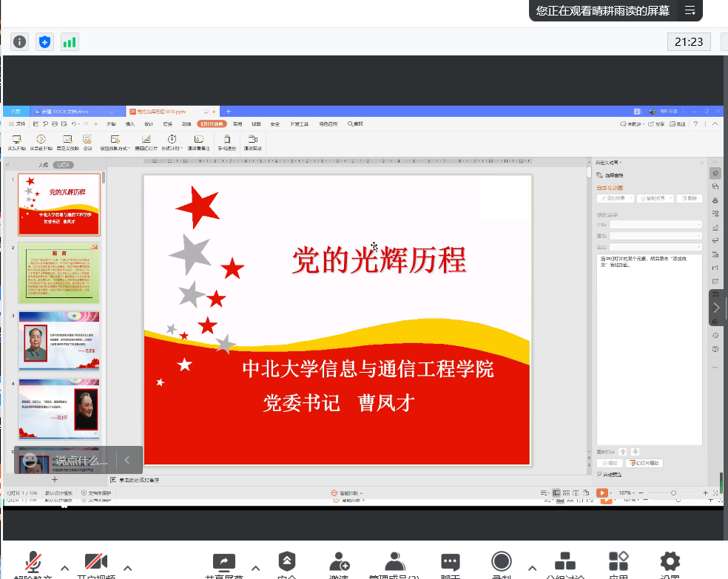Click the orange slideshow play button in status bar
This screenshot has height=579, width=728.
pos(602,492)
